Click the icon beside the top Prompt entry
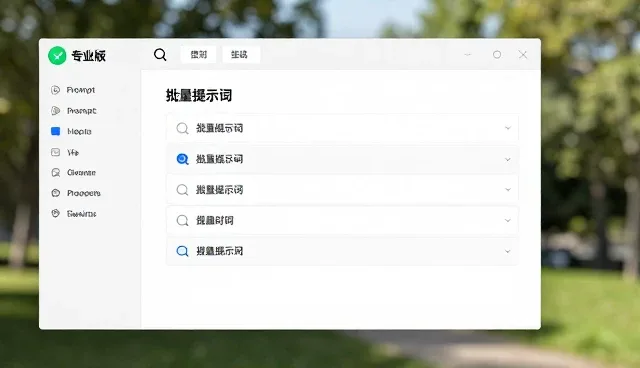Screen dimensions: 640x368 (56, 90)
